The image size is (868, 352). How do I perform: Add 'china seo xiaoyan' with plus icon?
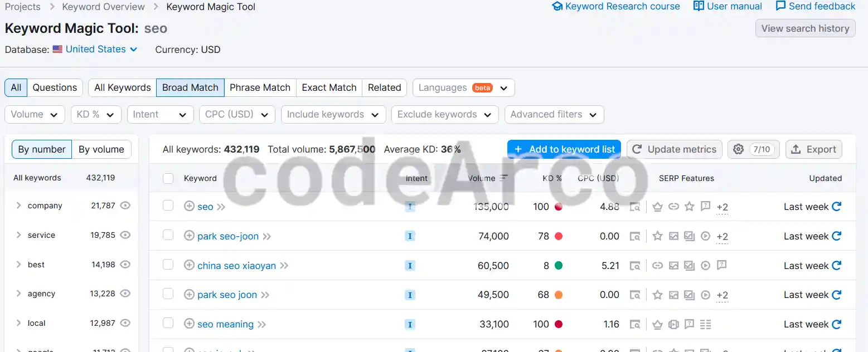pyautogui.click(x=190, y=265)
